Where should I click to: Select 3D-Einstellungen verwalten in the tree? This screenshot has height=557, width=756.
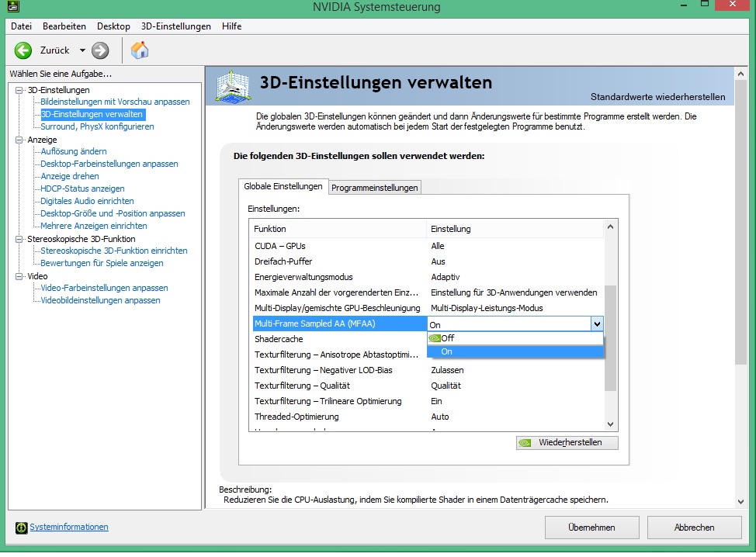coord(92,114)
